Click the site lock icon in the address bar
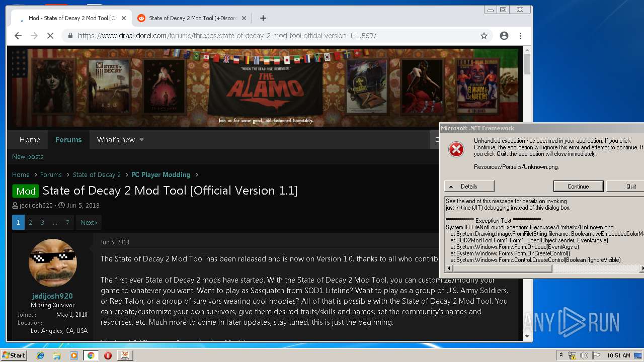This screenshot has height=362, width=644. pos(70,36)
